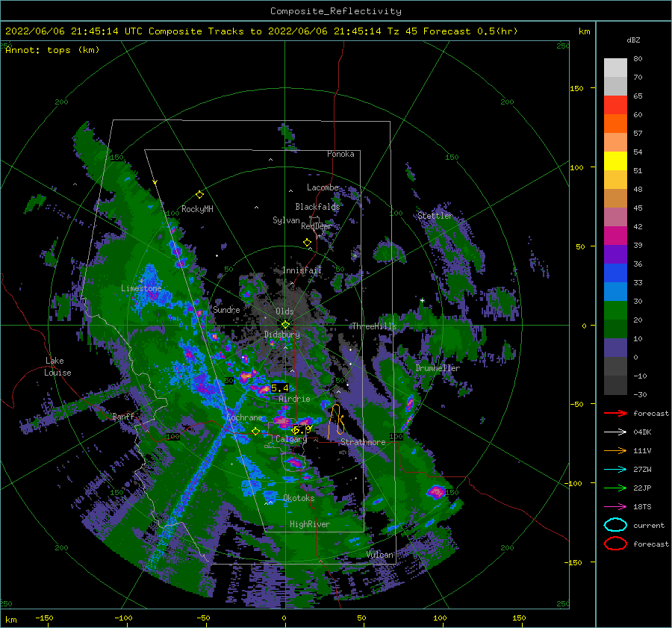This screenshot has height=628, width=672.
Task: Click the cyan current storm ellipse icon
Action: pos(615,525)
